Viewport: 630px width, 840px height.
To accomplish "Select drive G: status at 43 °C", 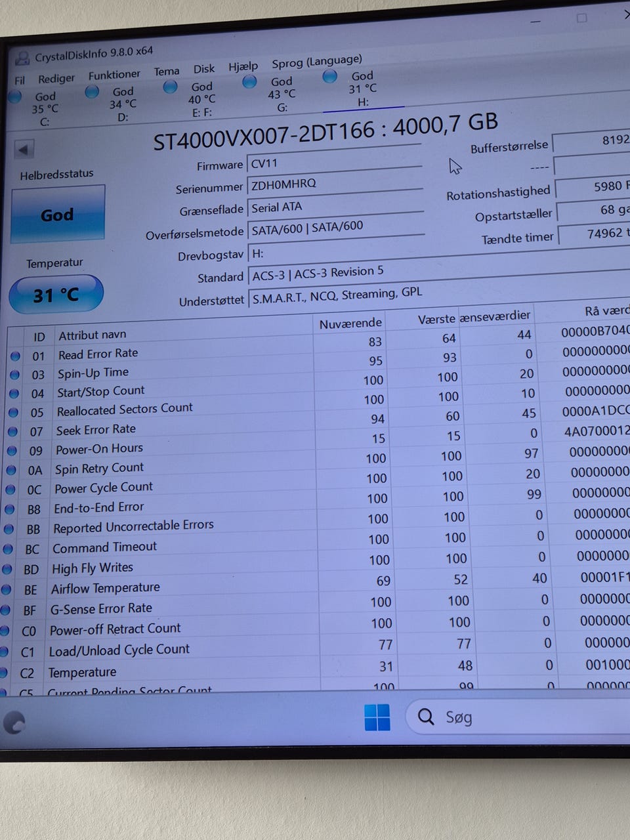I will (x=282, y=94).
